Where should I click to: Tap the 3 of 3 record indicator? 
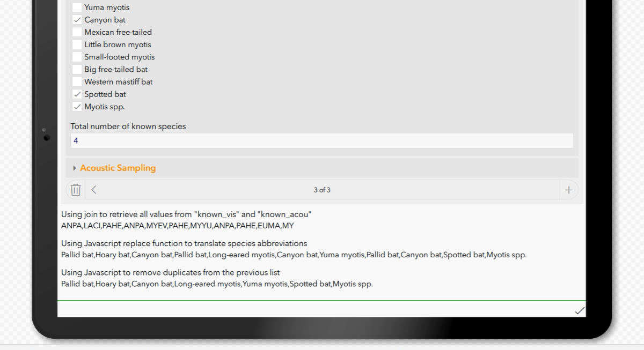tap(322, 190)
